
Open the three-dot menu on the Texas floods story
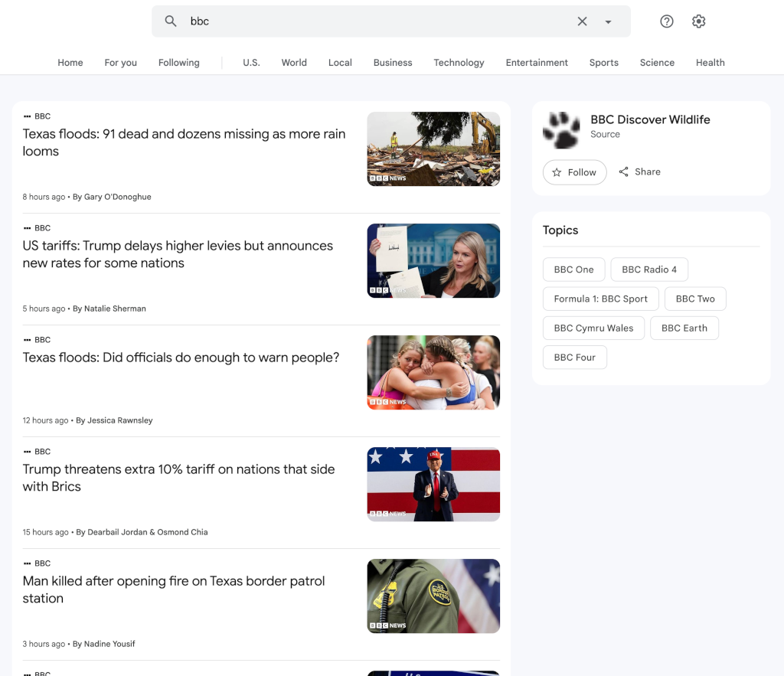point(28,116)
